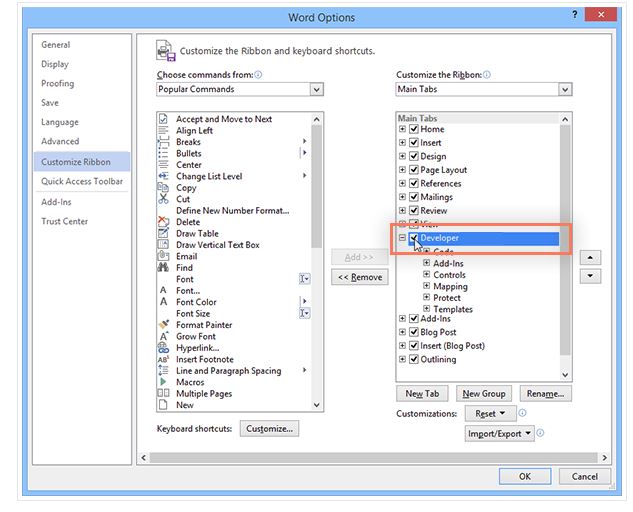633x512 pixels.
Task: Toggle the Blog Post checkbox
Action: coord(414,332)
